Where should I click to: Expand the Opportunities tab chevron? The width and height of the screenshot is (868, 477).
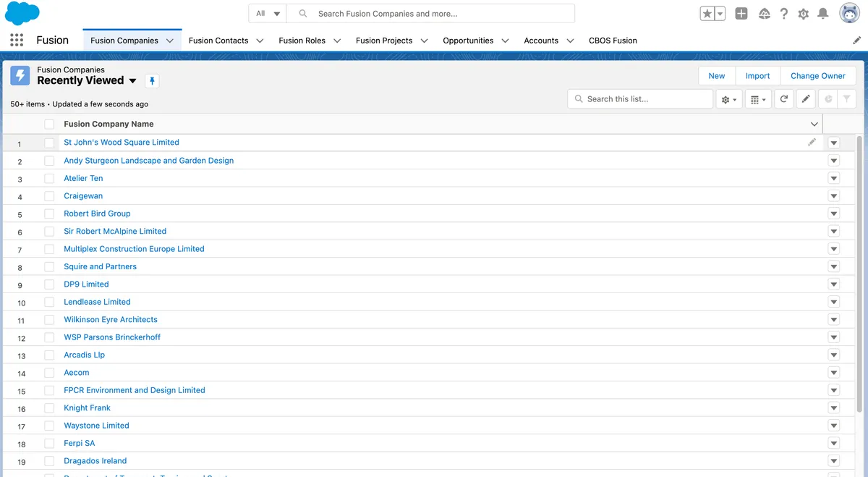click(x=505, y=41)
